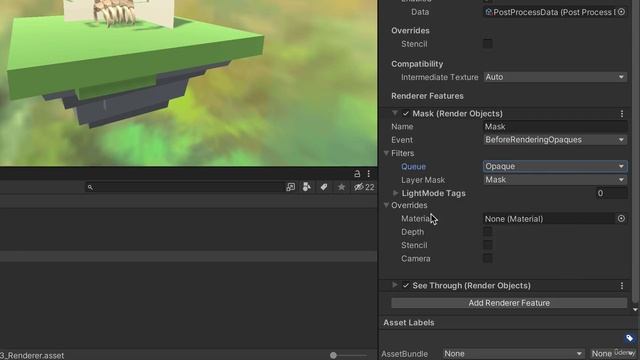Screen dimensions: 640x360
Task: Click the Renderer Features heading
Action: tap(427, 96)
